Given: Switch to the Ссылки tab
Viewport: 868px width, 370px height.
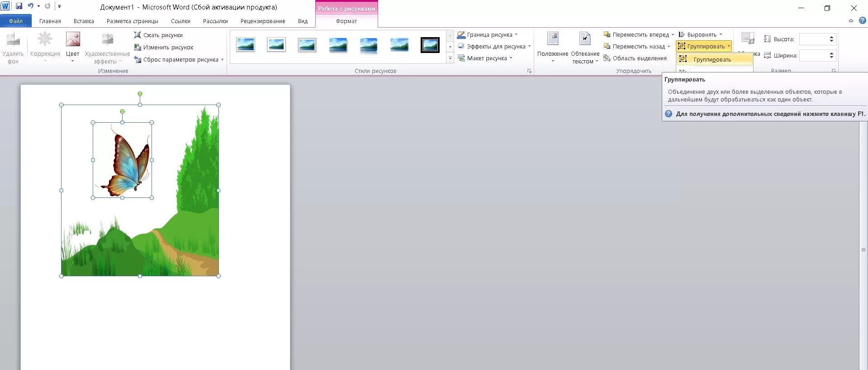Looking at the screenshot, I should point(180,21).
